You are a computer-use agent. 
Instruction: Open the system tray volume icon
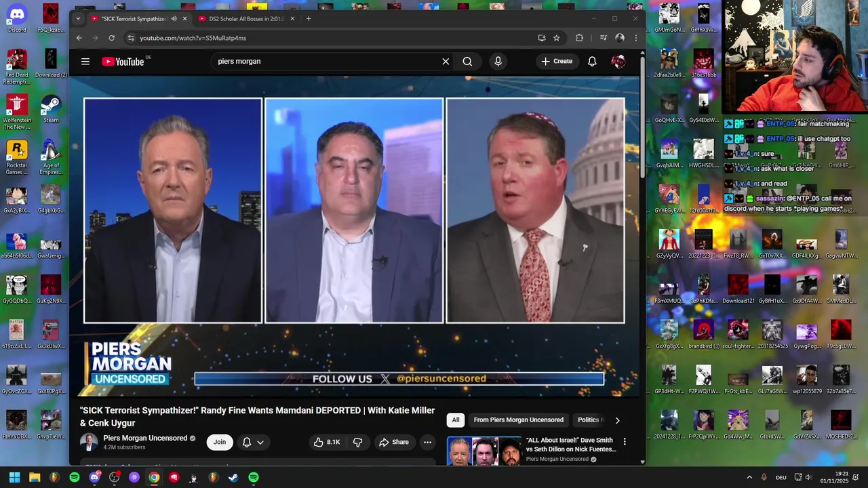pyautogui.click(x=808, y=477)
